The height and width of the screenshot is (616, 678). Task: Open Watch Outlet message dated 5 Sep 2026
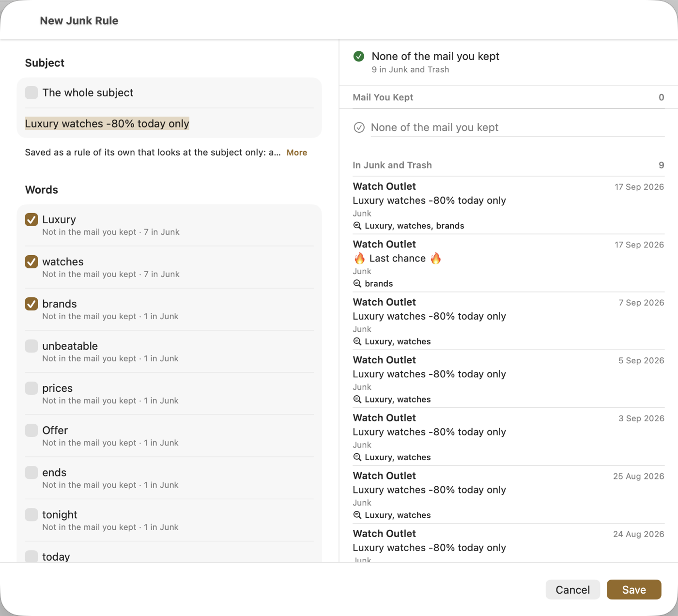pyautogui.click(x=508, y=379)
